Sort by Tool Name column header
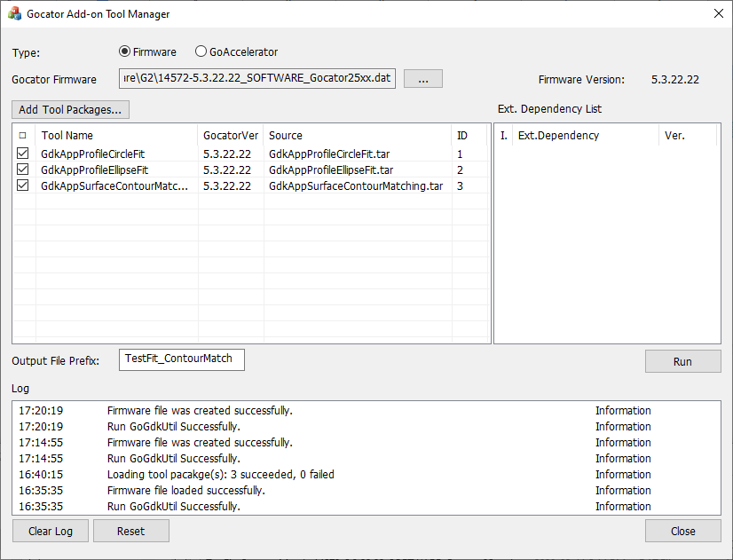733x560 pixels. tap(117, 136)
